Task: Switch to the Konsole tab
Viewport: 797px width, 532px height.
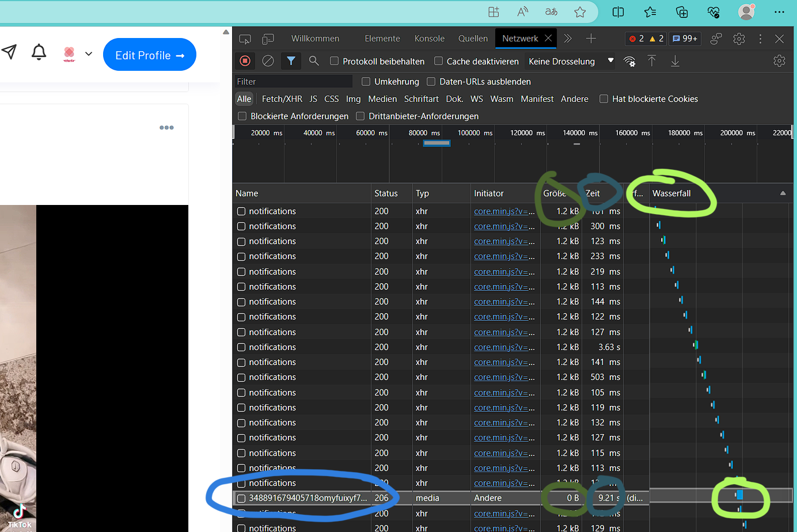Action: tap(429, 39)
